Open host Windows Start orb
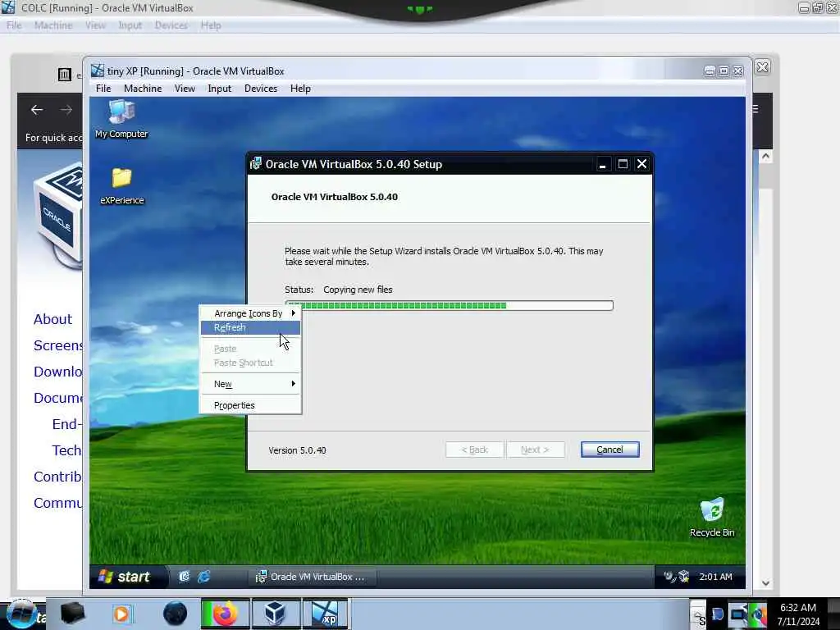 click(21, 614)
